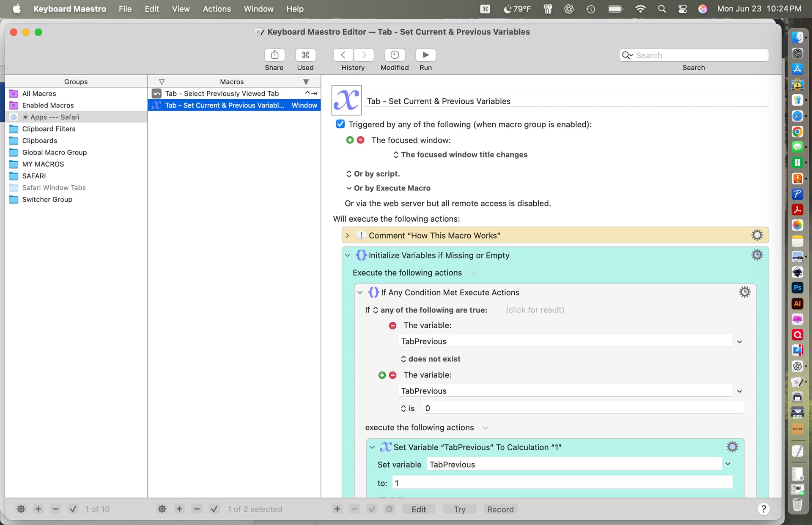Screen dimensions: 812x525
Task: Click the Modified clock toolbar icon
Action: (395, 55)
